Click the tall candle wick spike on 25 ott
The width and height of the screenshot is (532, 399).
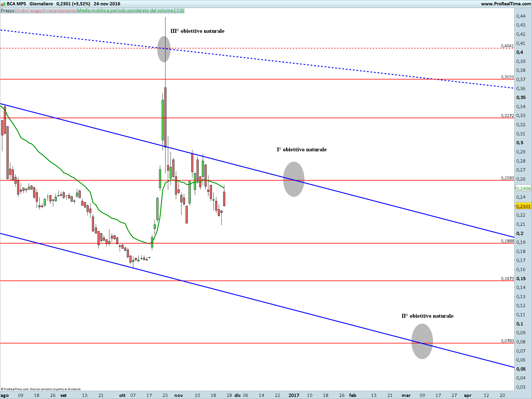click(x=165, y=52)
